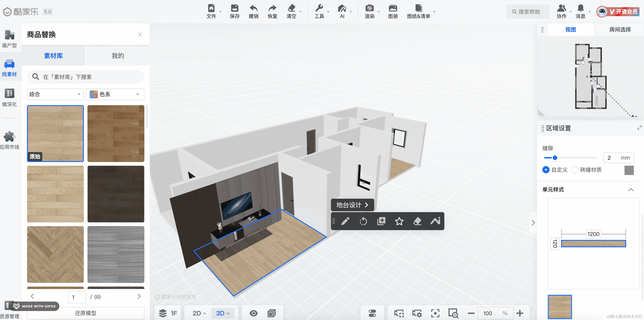
Task: Click the 渲染 render camera icon
Action: 369,8
